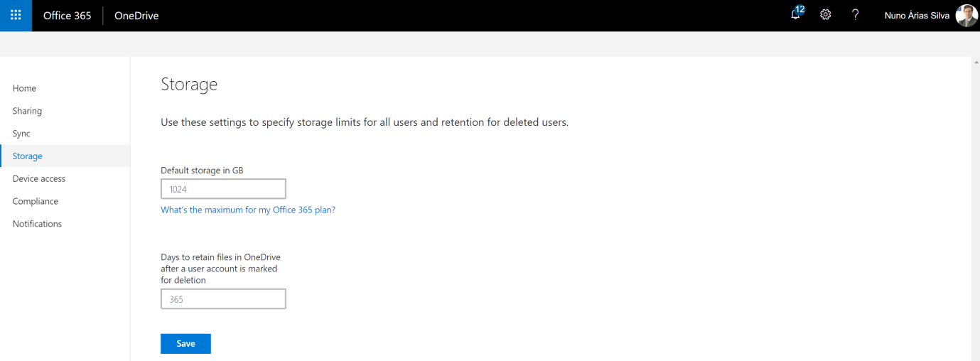The image size is (980, 361).
Task: Click the OneDrive title in header
Action: coord(136,16)
